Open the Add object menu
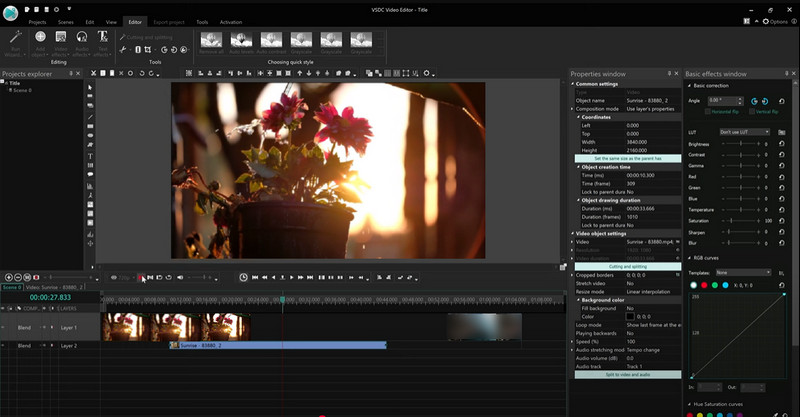Screen dimensions: 800x417 coord(40,43)
